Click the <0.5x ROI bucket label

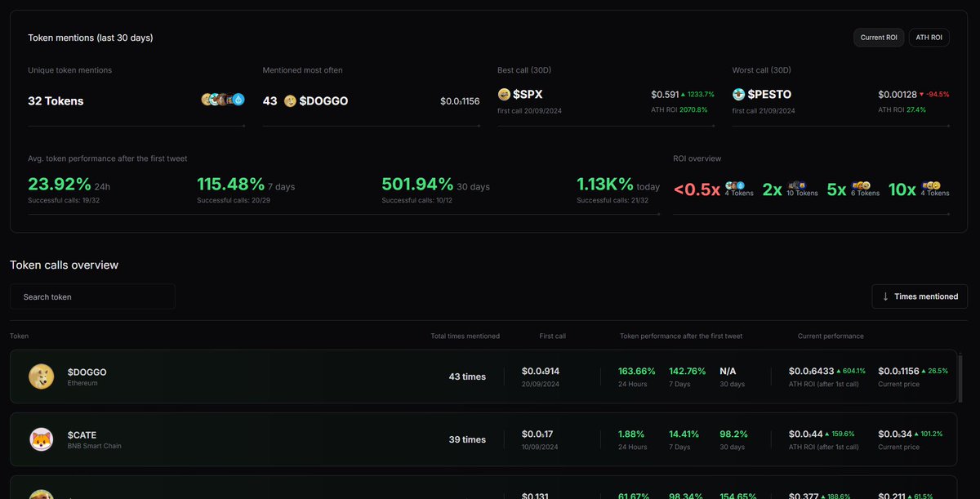[697, 189]
